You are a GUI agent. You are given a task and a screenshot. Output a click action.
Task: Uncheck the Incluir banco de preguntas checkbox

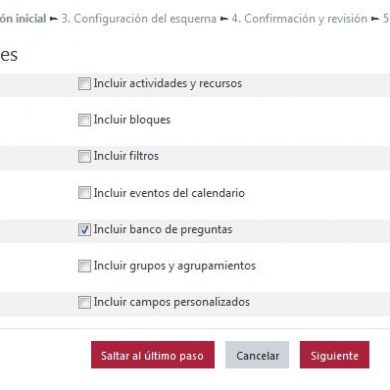[x=84, y=229]
